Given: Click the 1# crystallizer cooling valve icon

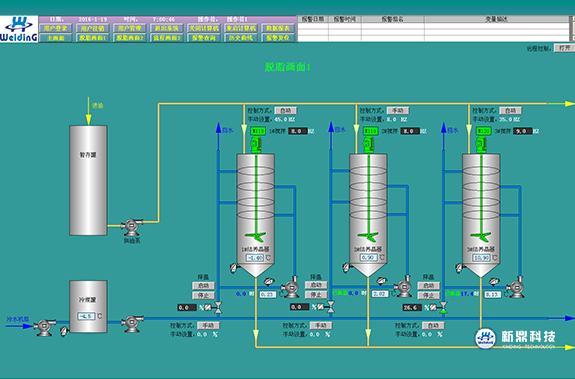Looking at the screenshot, I should (218, 307).
